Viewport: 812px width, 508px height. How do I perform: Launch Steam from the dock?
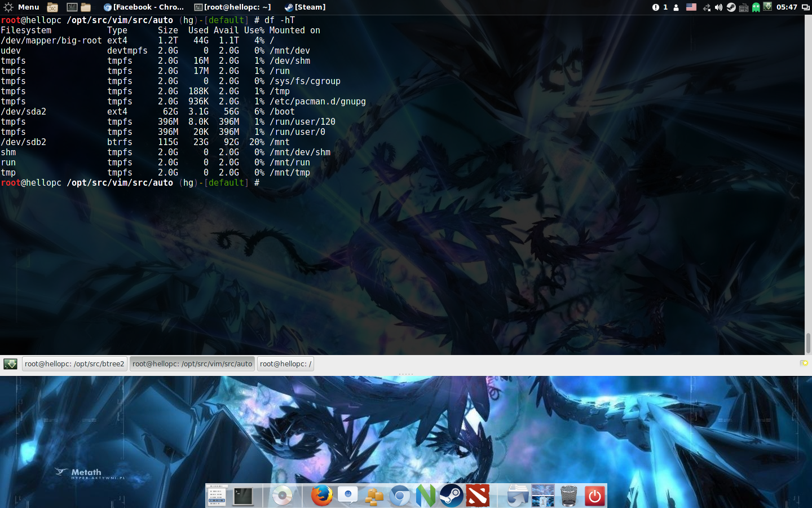tap(452, 496)
